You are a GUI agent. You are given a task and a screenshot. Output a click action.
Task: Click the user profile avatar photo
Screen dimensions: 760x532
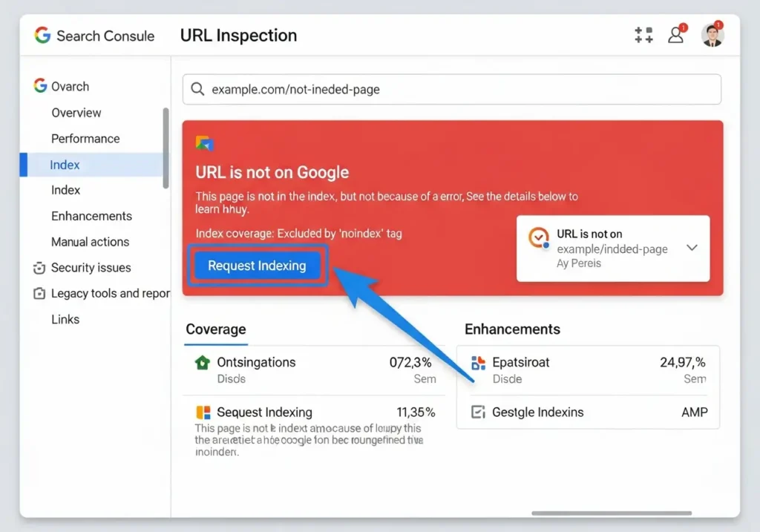(712, 35)
